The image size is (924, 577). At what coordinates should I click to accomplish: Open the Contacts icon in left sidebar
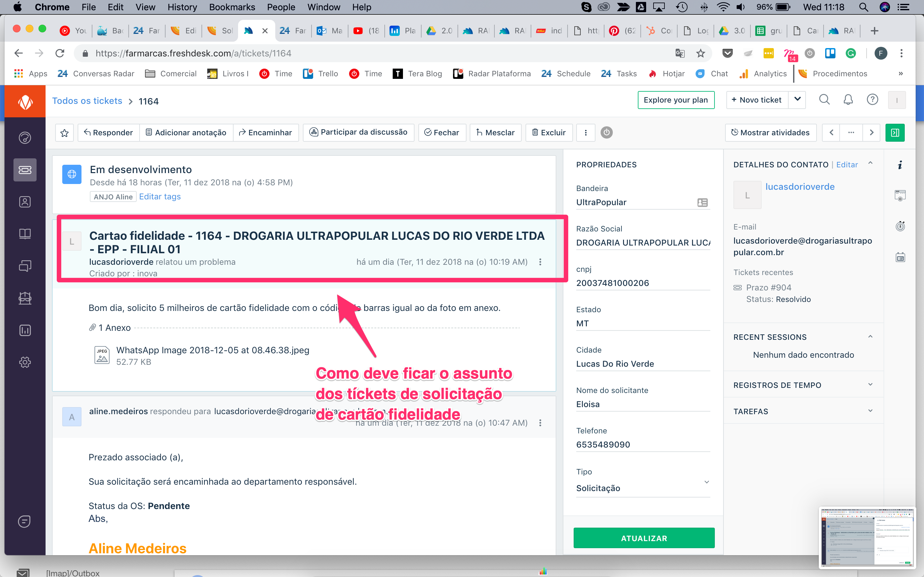tap(25, 202)
